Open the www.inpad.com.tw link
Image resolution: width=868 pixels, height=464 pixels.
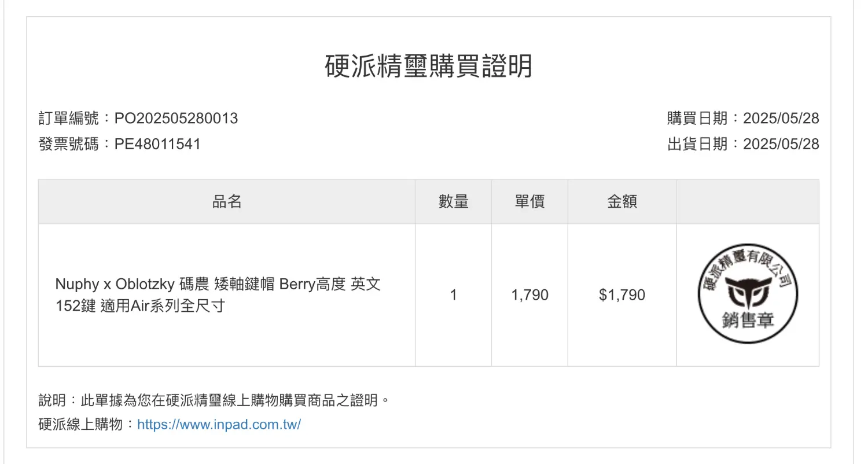219,425
